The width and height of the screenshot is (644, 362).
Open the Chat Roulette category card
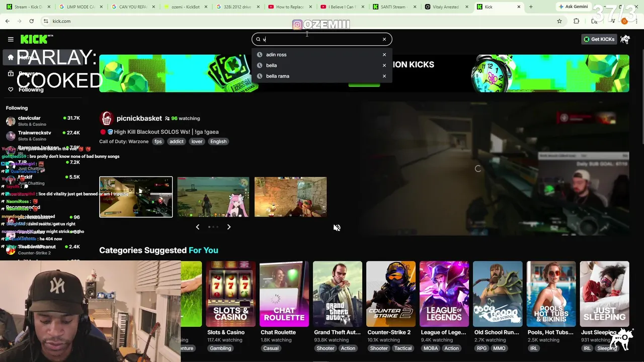pyautogui.click(x=284, y=294)
